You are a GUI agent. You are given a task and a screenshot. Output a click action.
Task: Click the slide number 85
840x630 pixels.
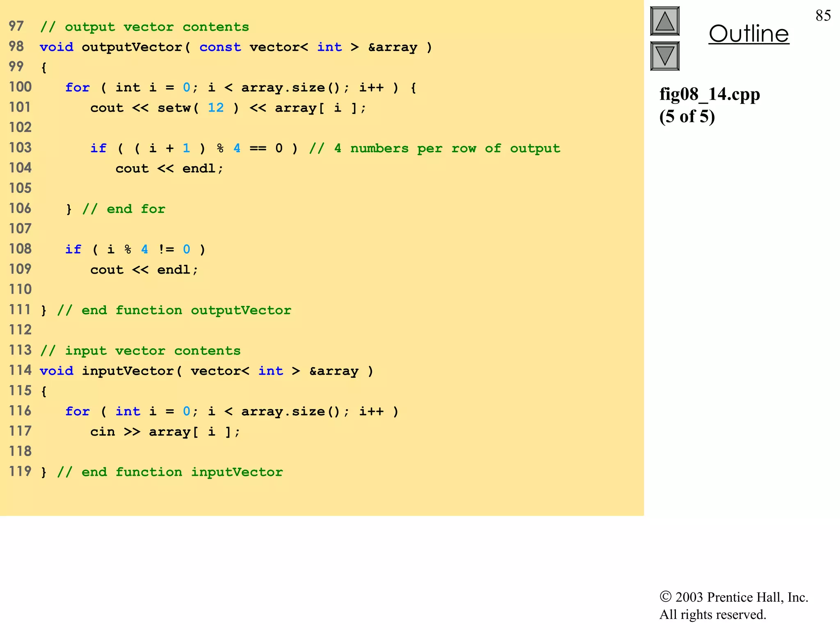(823, 16)
